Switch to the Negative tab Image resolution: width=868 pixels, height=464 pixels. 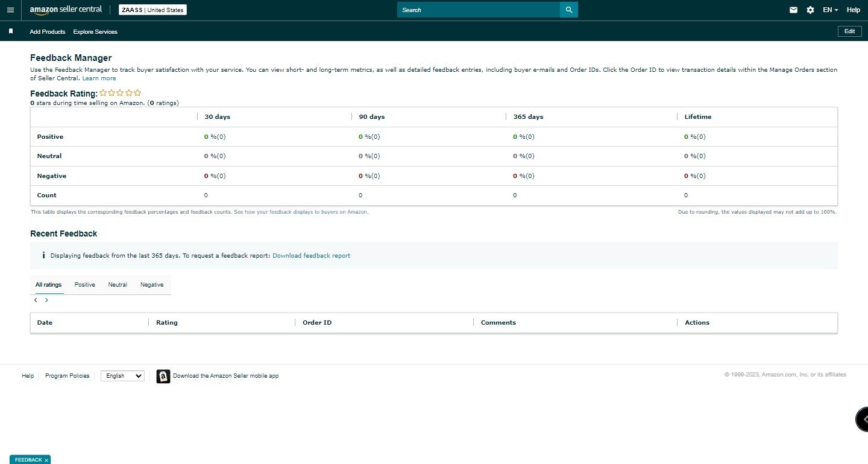(152, 285)
